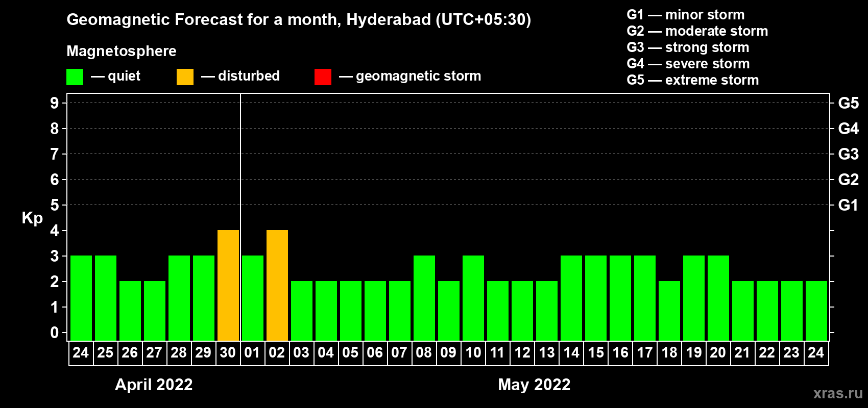Click the Geomagnetic Forecast chart title
Image resolution: width=868 pixels, height=408 pixels.
299,20
